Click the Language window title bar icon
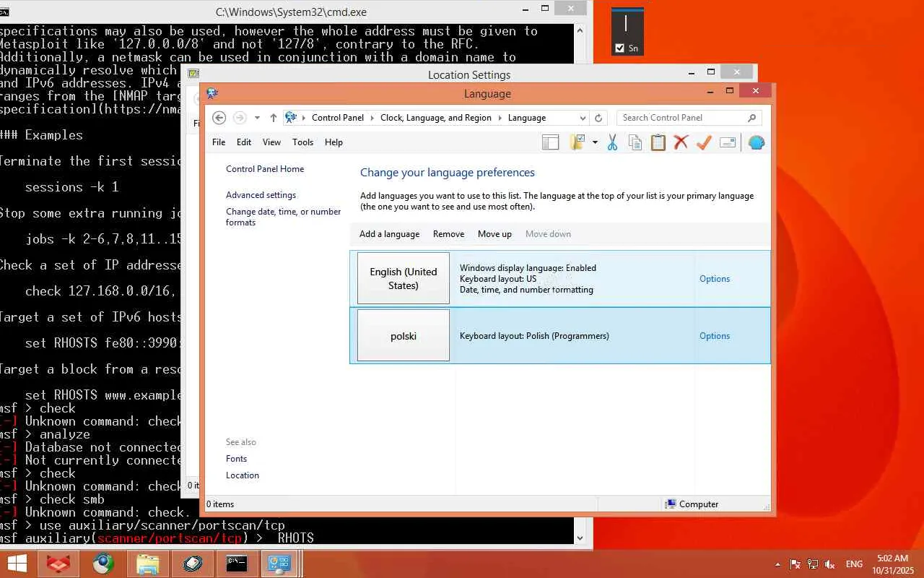 [x=212, y=93]
